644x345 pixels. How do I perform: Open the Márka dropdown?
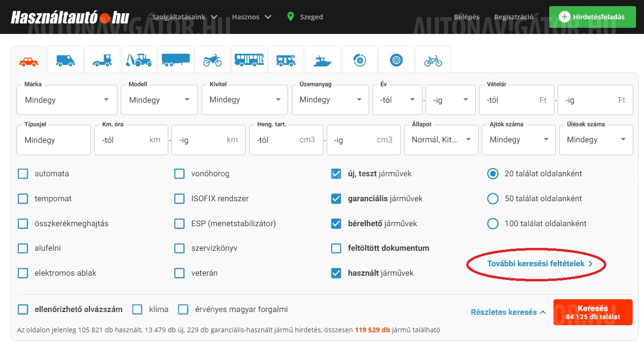click(x=66, y=100)
